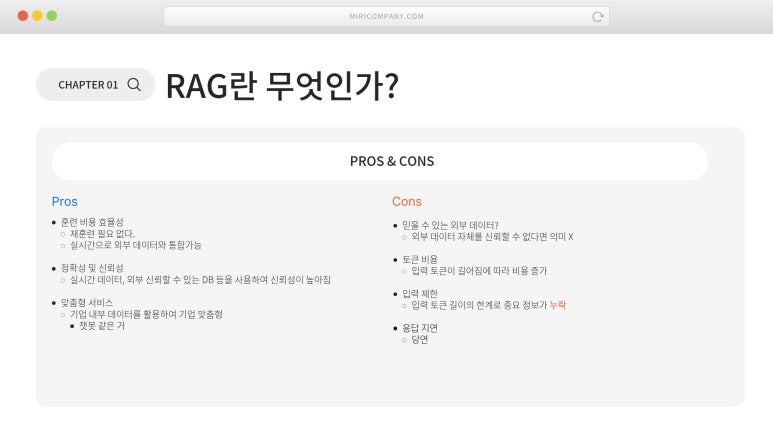Click the orange Cons heading
This screenshot has width=773, height=435.
click(407, 201)
